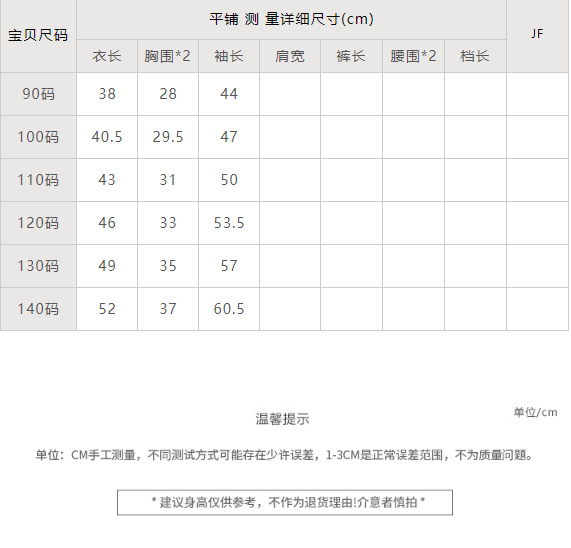Viewport: 571px width, 548px height.
Task: Click the 腰围*2 column header
Action: (x=413, y=56)
